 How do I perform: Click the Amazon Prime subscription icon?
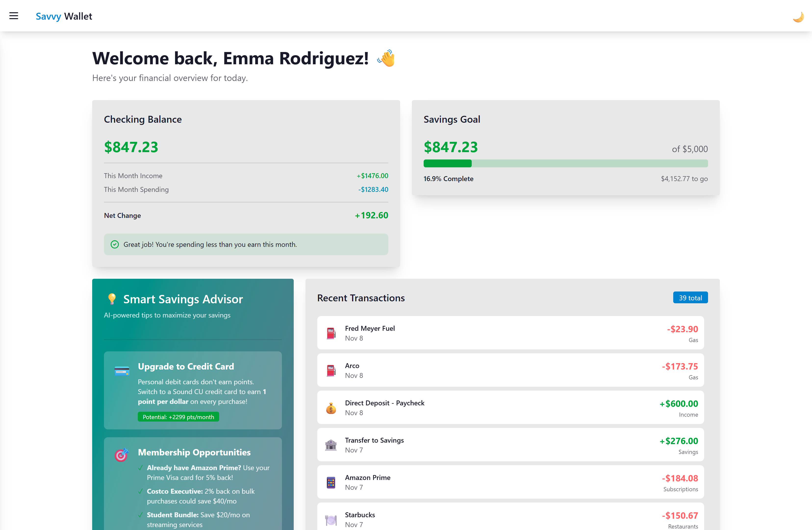point(330,482)
